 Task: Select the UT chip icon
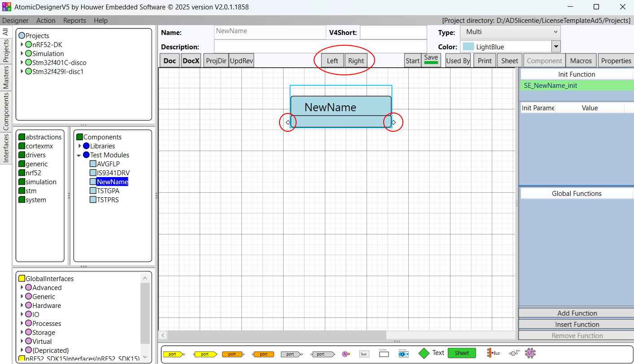tap(530, 353)
